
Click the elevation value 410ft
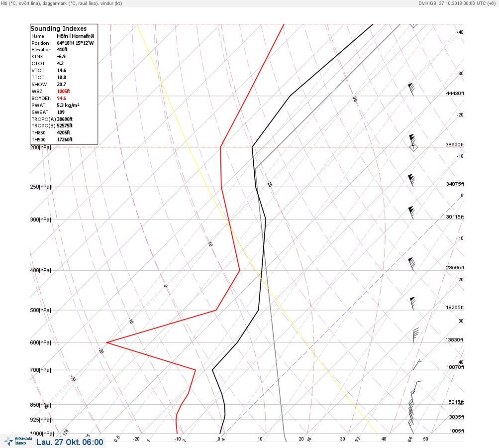pyautogui.click(x=62, y=50)
